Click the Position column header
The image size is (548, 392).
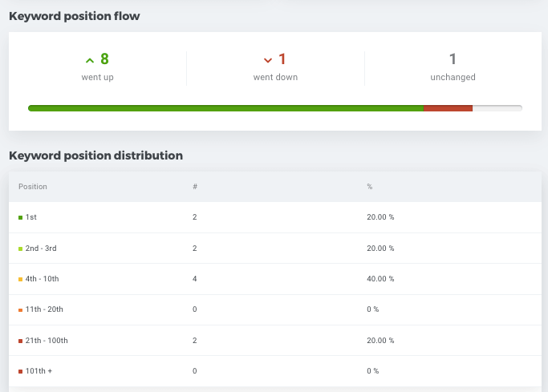coord(33,187)
